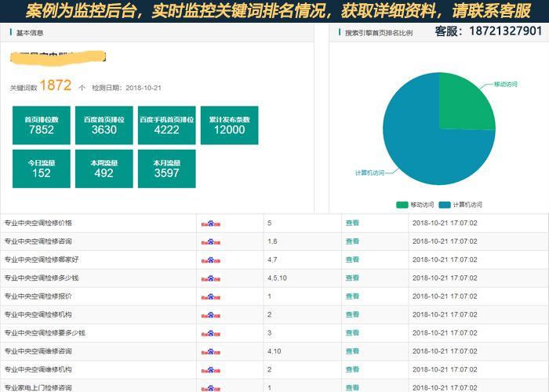Viewport: 549px width, 392px height.
Task: Select keyword 专业中央空调检修咨询
Action: 38,241
